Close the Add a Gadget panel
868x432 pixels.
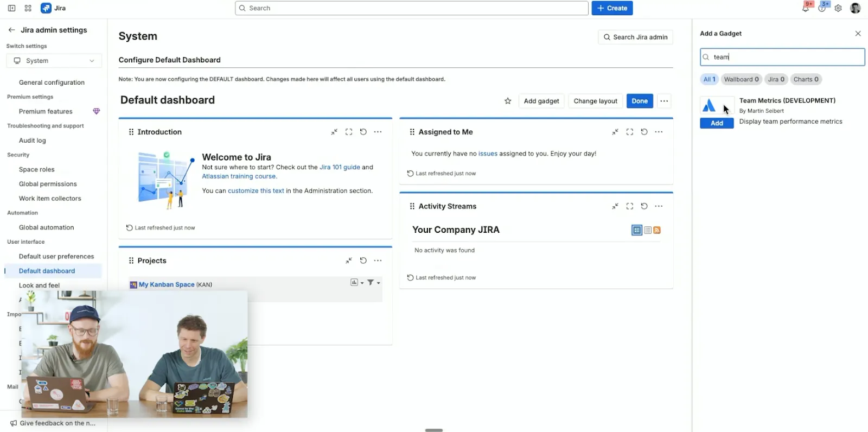click(x=858, y=34)
